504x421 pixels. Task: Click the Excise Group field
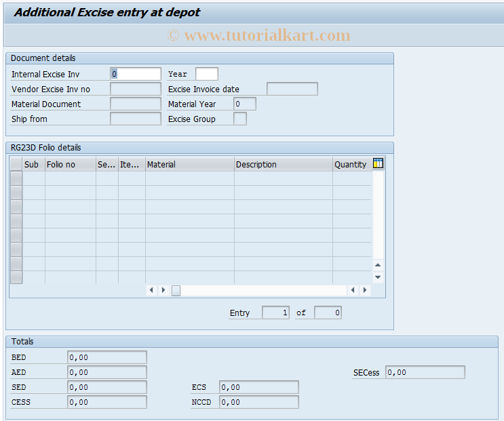[x=240, y=119]
